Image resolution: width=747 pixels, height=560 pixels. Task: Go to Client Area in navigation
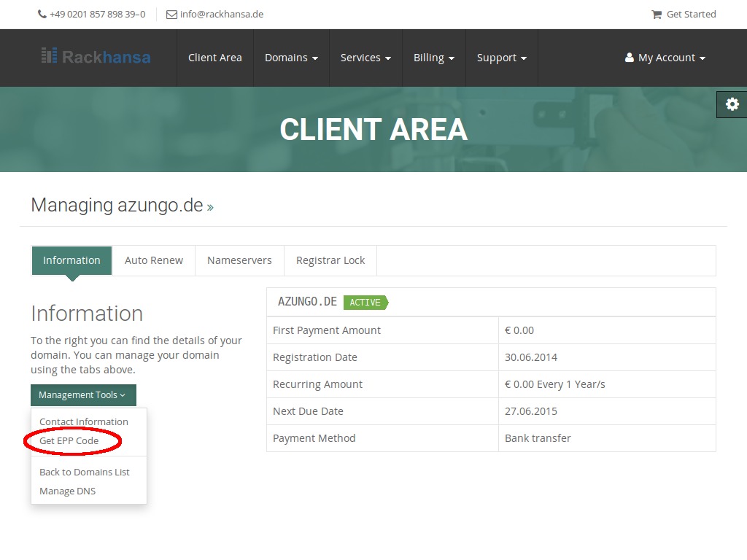215,58
